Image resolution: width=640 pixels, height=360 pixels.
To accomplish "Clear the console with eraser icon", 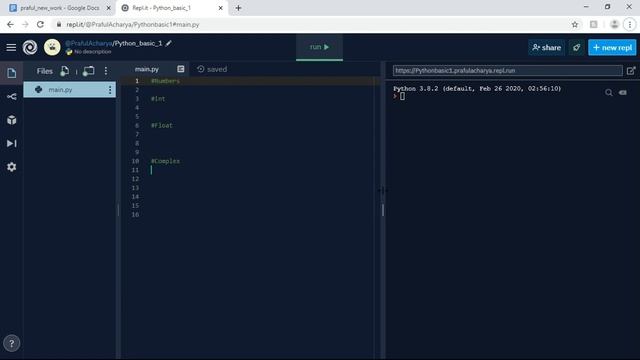I will pos(622,93).
